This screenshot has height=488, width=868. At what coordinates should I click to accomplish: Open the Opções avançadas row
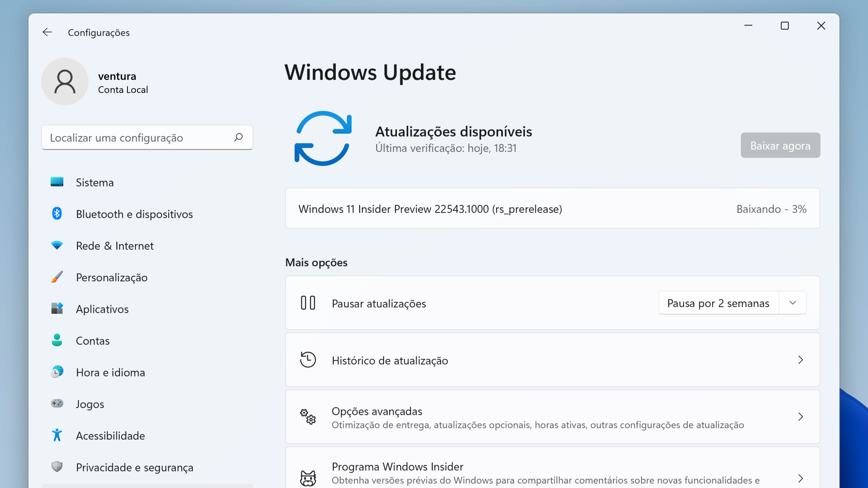[x=552, y=417]
